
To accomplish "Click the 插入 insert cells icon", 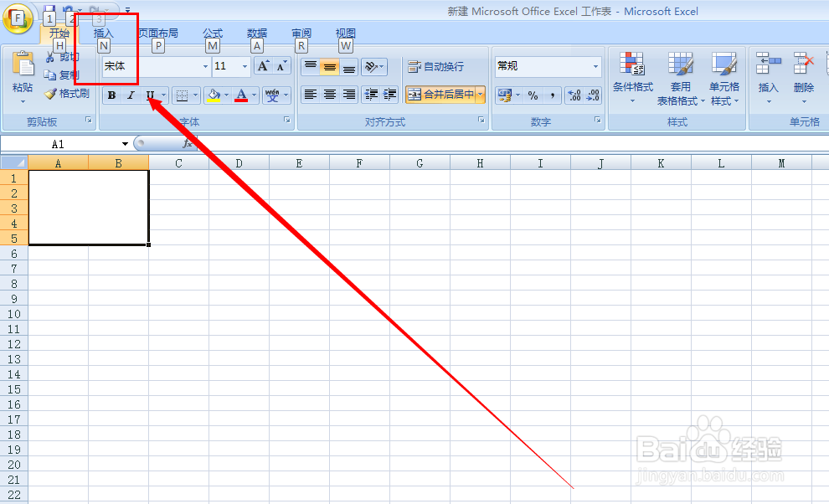I will click(x=768, y=64).
